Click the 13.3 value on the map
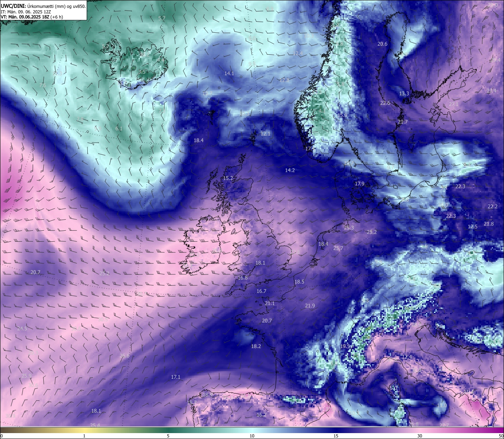 click(404, 93)
